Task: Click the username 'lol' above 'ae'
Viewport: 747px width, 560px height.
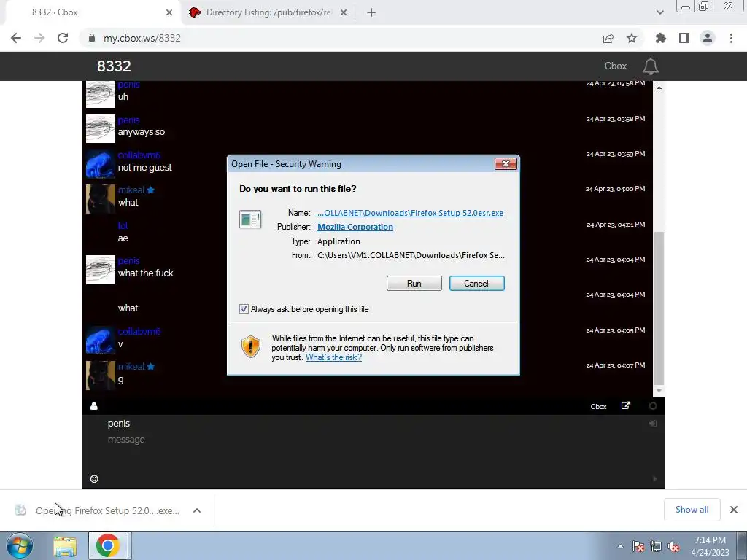Action: coord(123,225)
